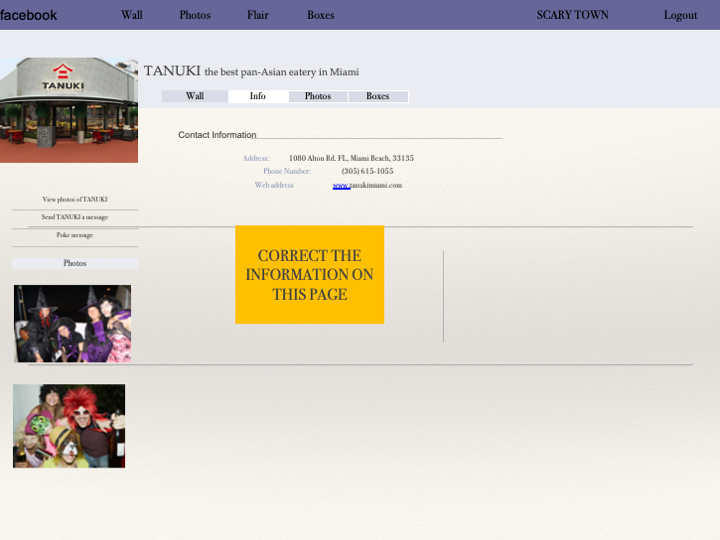Screen dimensions: 720x540
Task: Click the Photos section header in the sidebar
Action: point(75,263)
